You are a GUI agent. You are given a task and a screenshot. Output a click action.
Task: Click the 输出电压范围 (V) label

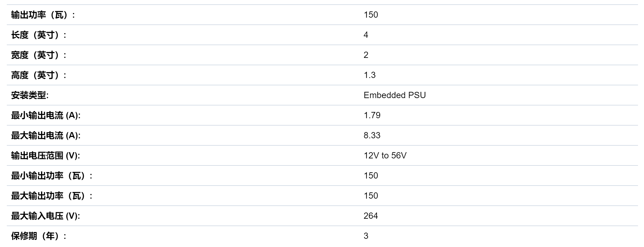45,156
